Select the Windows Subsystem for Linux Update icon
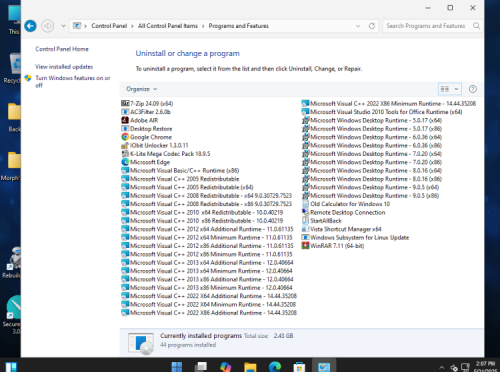Image resolution: width=500 pixels, height=372 pixels. click(x=305, y=237)
